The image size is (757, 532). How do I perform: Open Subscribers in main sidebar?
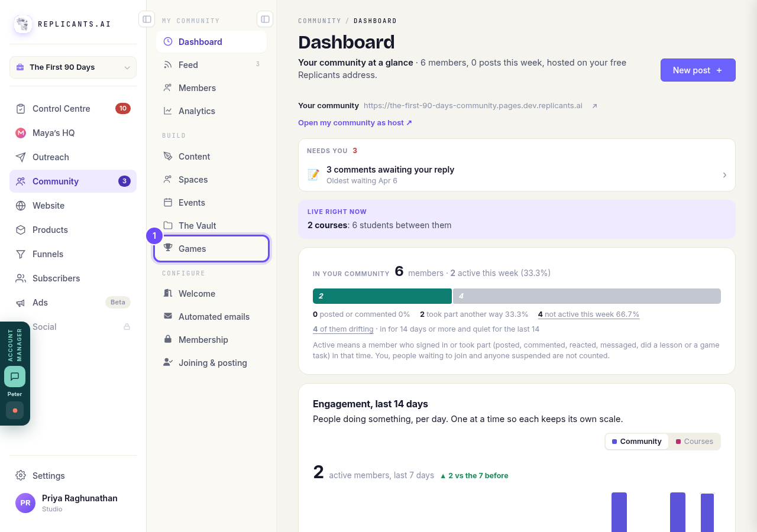73,278
